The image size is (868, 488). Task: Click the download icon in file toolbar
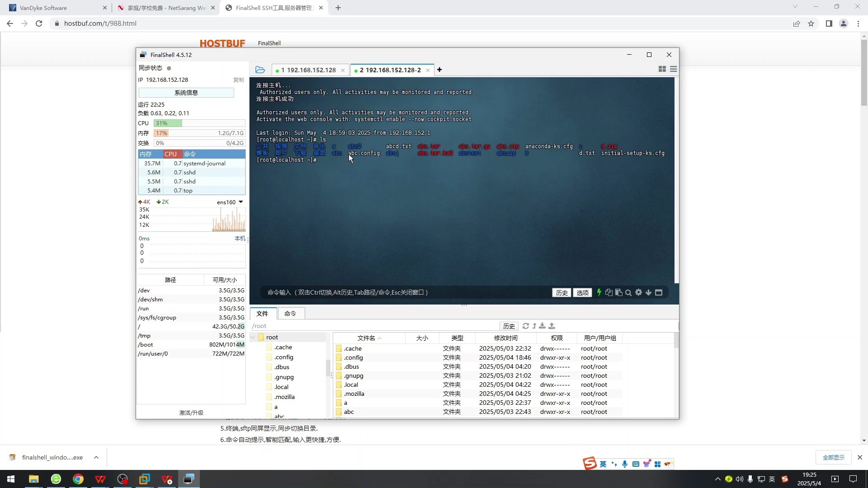(542, 326)
